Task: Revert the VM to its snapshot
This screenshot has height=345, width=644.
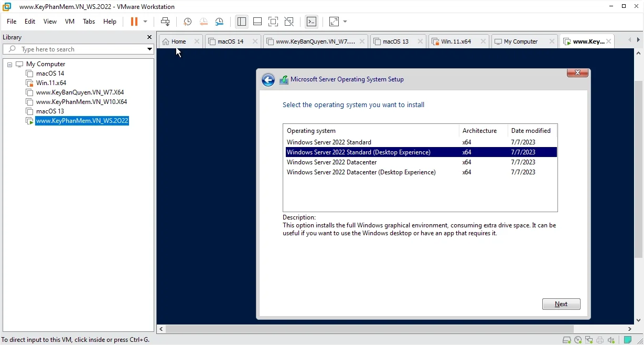Action: (203, 22)
